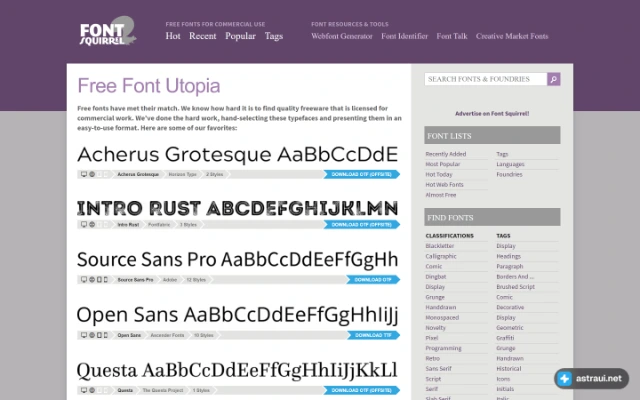Click the '12 Styles' link for Source Sans Pro
The width and height of the screenshot is (640, 400).
196,280
